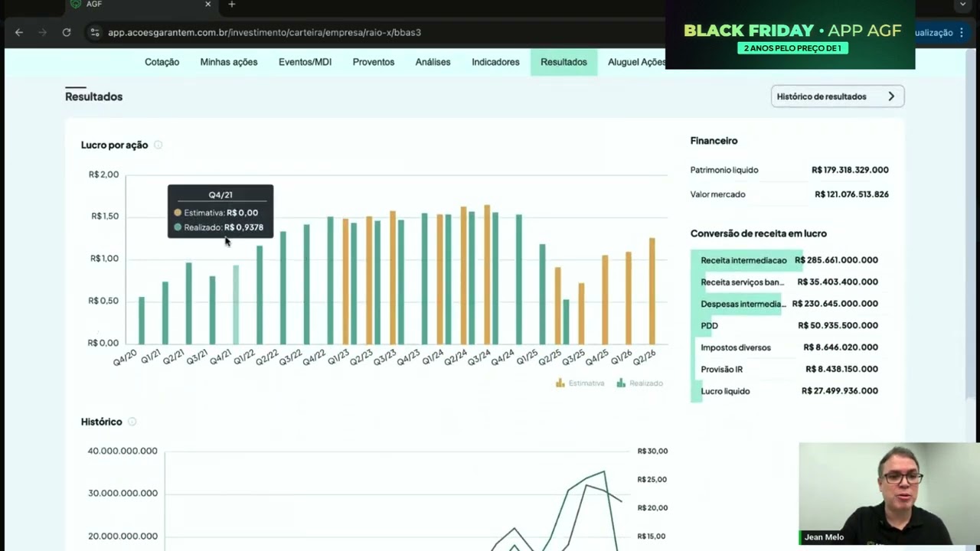
Task: Select the Indicadores tab
Action: click(x=495, y=62)
